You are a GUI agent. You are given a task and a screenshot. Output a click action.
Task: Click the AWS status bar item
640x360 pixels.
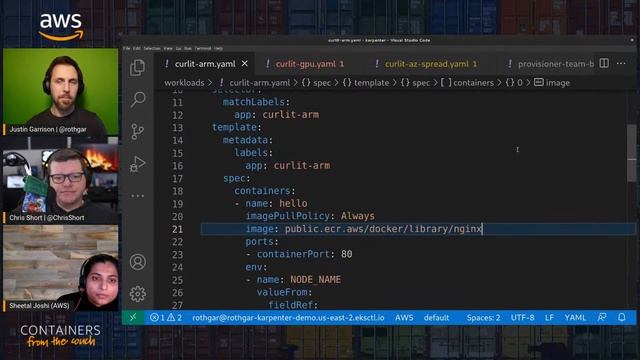point(404,317)
